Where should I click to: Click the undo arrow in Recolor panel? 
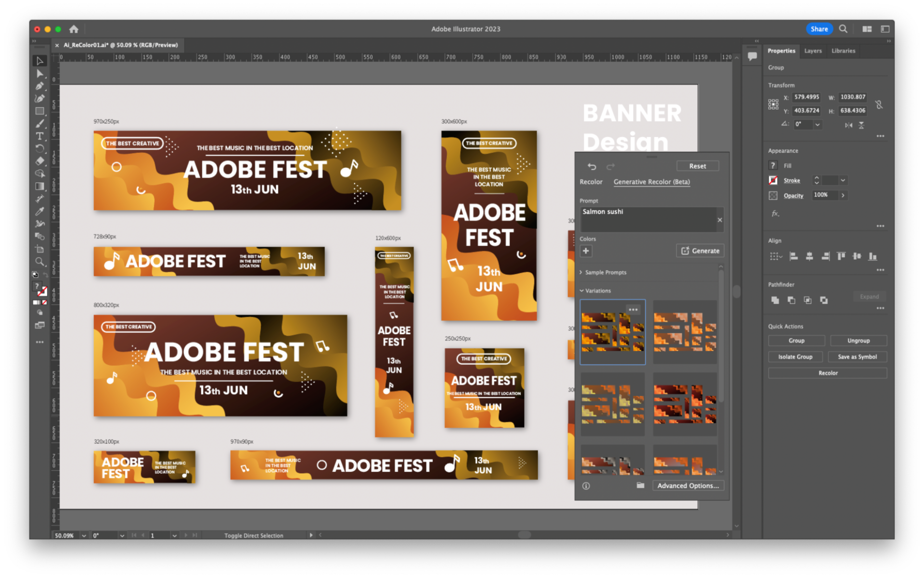point(591,166)
